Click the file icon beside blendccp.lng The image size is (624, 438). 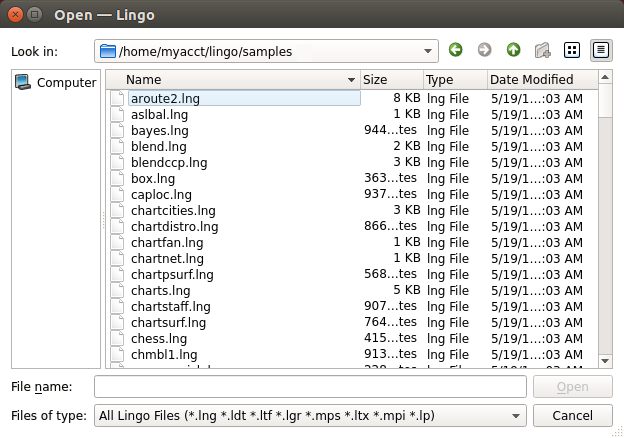coord(117,162)
